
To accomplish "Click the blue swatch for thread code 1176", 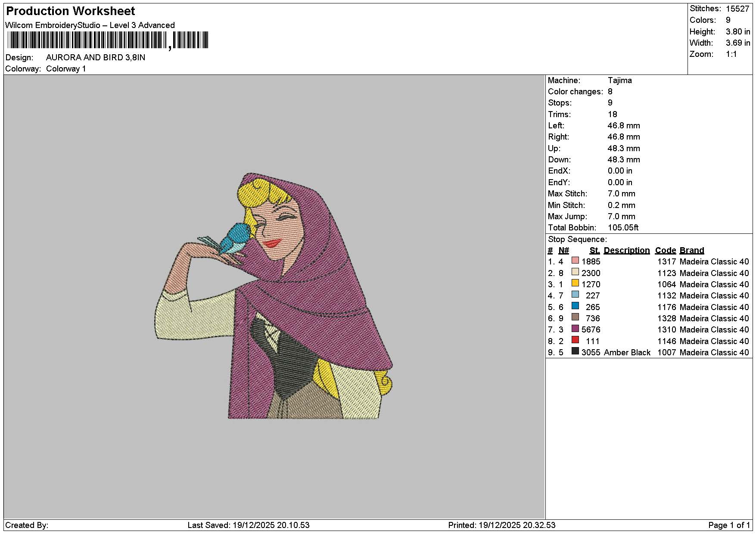I will coord(575,306).
